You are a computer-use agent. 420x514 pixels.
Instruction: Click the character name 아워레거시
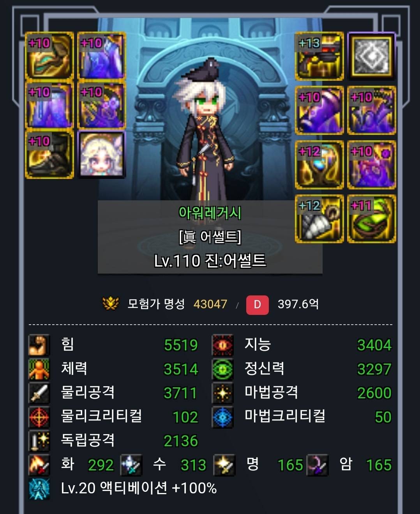(210, 213)
